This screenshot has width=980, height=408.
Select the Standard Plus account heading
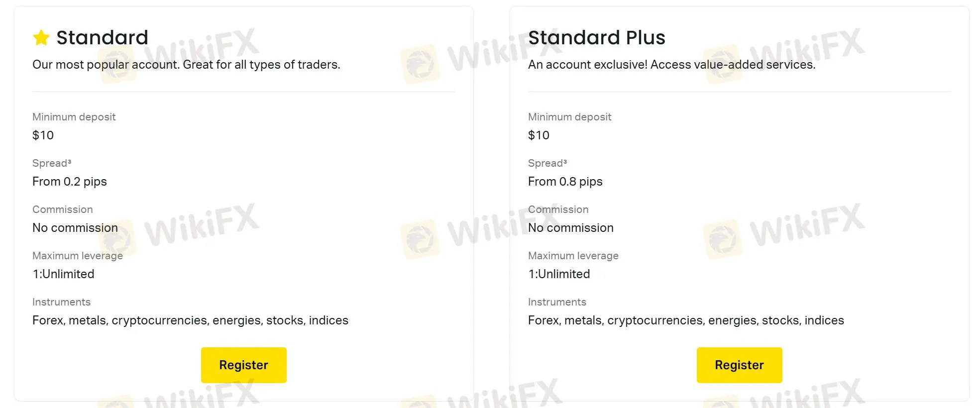pyautogui.click(x=596, y=38)
